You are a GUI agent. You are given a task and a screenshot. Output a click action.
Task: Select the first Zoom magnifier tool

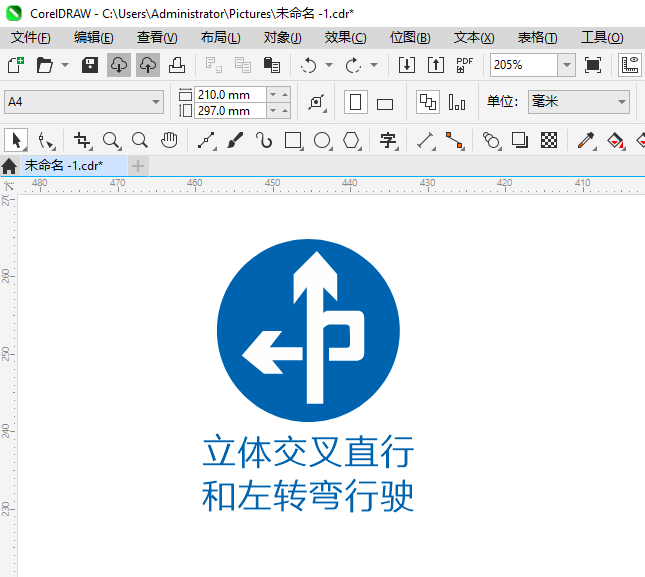111,141
